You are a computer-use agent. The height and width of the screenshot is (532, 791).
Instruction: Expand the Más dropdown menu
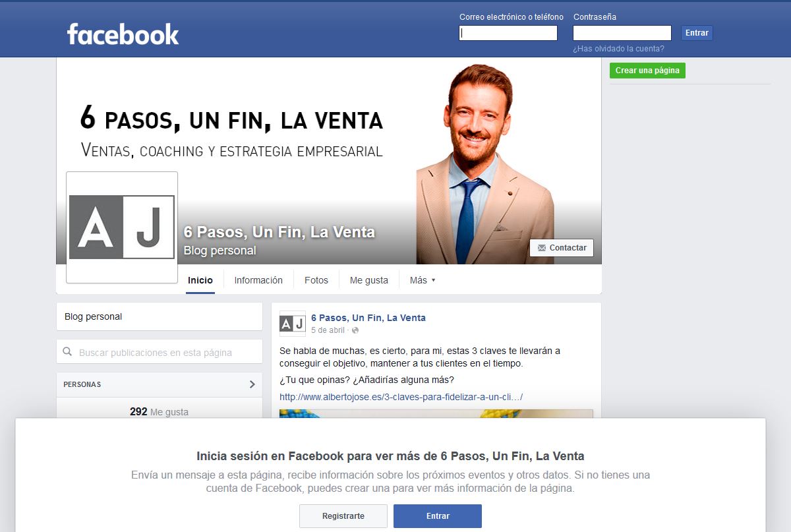point(423,280)
